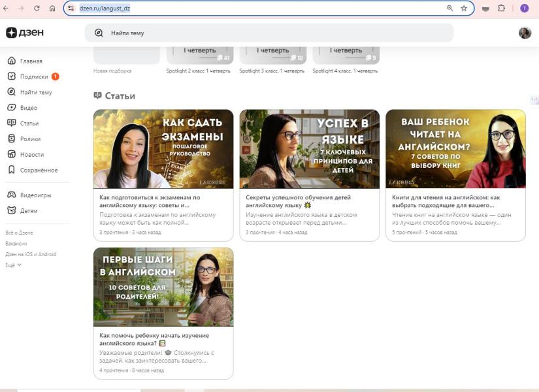Click inside the Найти тему search field

pyautogui.click(x=269, y=33)
